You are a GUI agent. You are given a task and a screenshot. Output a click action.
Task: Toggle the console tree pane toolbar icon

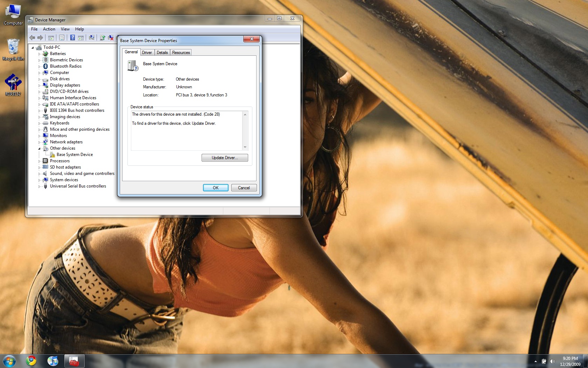click(x=51, y=38)
